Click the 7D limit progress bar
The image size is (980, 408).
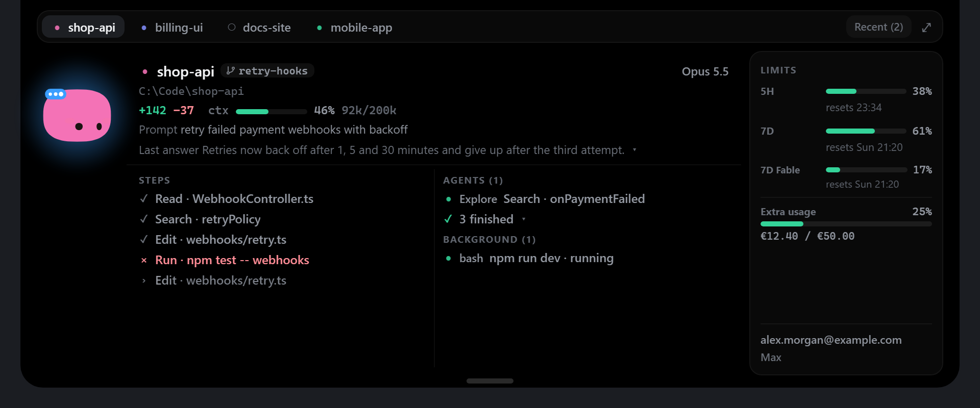point(866,131)
